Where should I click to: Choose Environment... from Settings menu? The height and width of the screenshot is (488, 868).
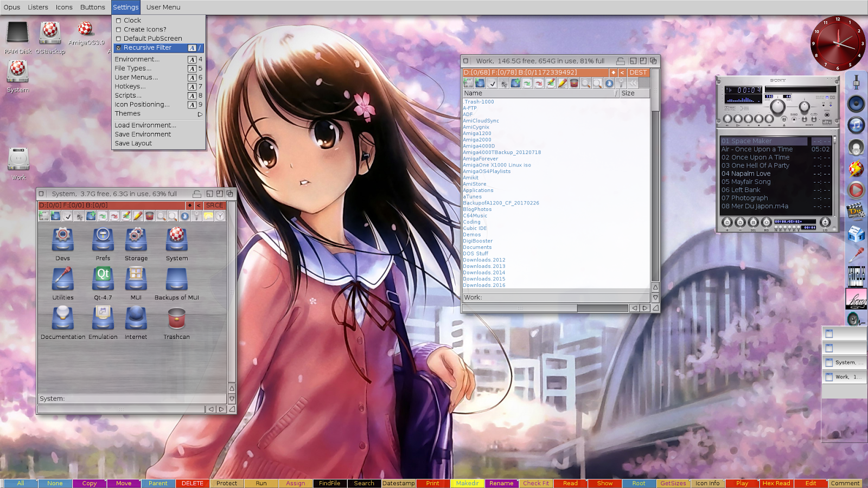(158, 60)
